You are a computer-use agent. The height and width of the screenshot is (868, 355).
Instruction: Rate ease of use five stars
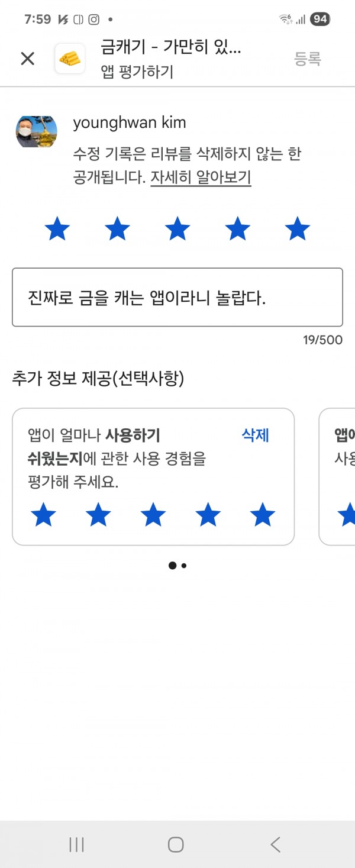coord(263,515)
